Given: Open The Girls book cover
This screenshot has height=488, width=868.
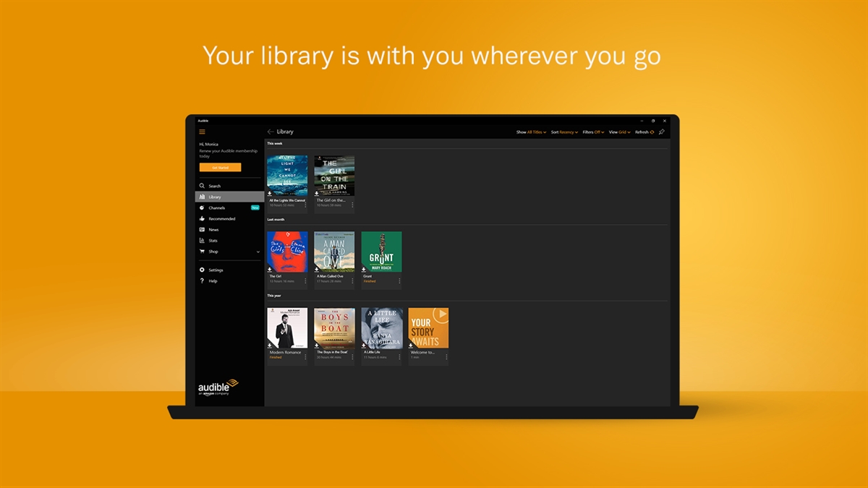Looking at the screenshot, I should (x=287, y=252).
